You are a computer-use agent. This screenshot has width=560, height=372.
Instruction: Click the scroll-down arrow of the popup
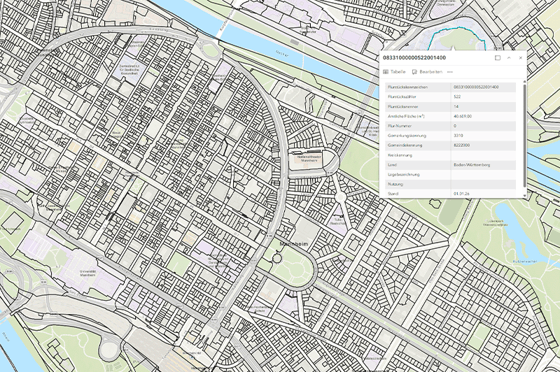point(525,195)
